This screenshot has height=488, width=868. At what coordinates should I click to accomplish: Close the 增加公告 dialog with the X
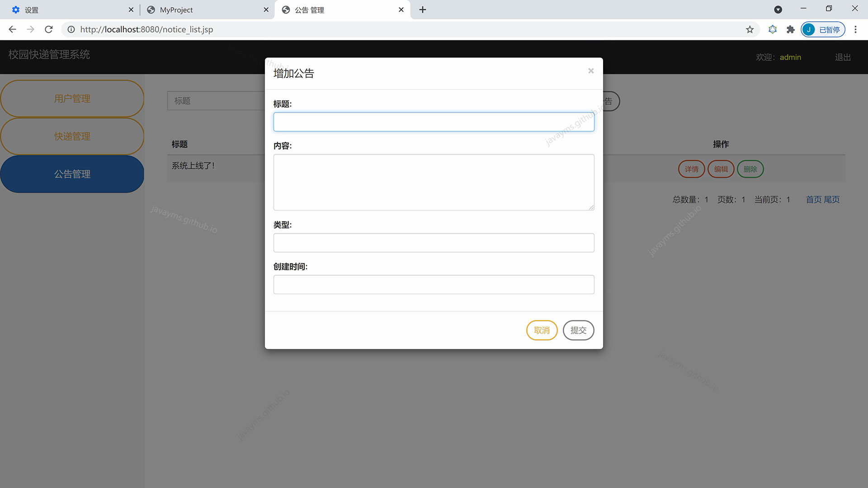tap(591, 70)
